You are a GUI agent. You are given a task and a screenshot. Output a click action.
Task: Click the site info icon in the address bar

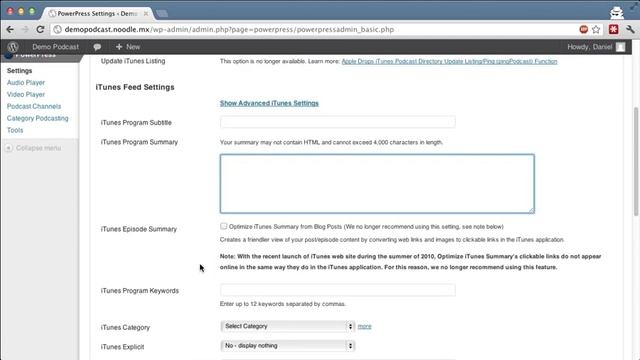coord(58,29)
